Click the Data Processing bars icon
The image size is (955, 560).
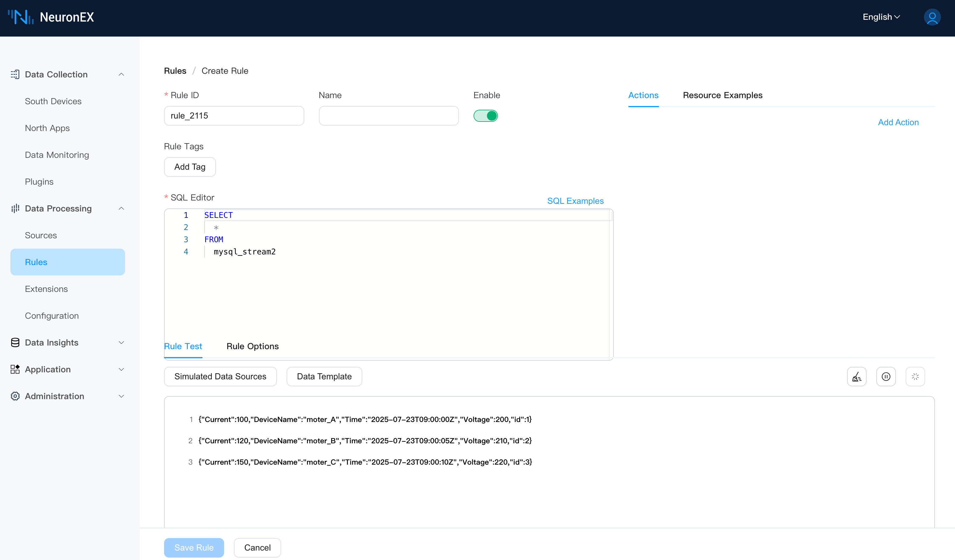click(15, 208)
